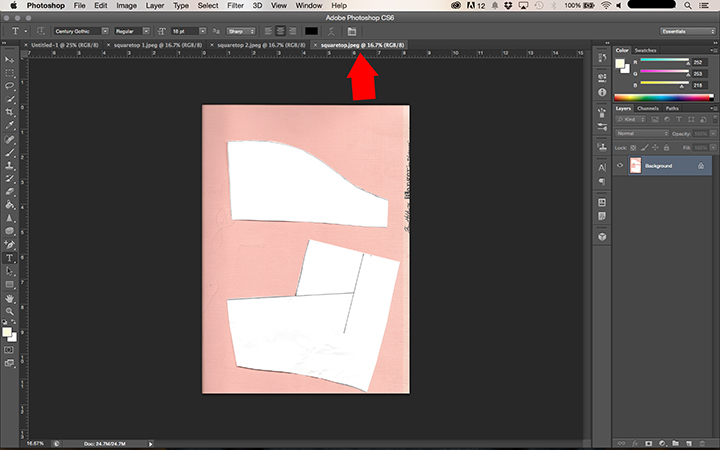Switch to the Channels tab

click(648, 108)
